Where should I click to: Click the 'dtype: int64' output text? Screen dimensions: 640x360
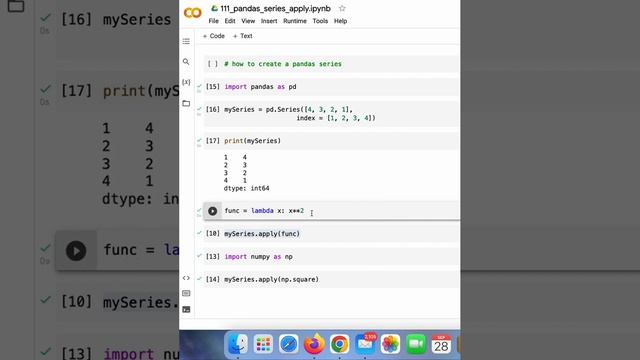pos(247,189)
